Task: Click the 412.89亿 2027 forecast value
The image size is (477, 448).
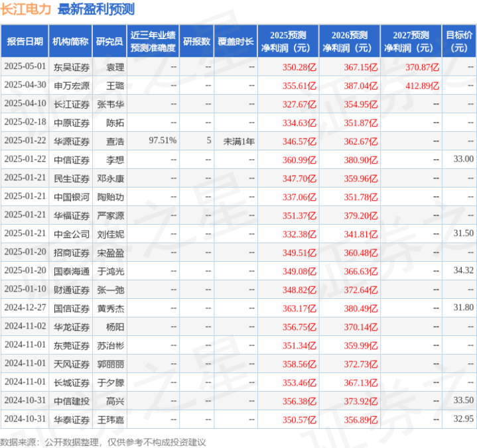Action: pyautogui.click(x=422, y=85)
